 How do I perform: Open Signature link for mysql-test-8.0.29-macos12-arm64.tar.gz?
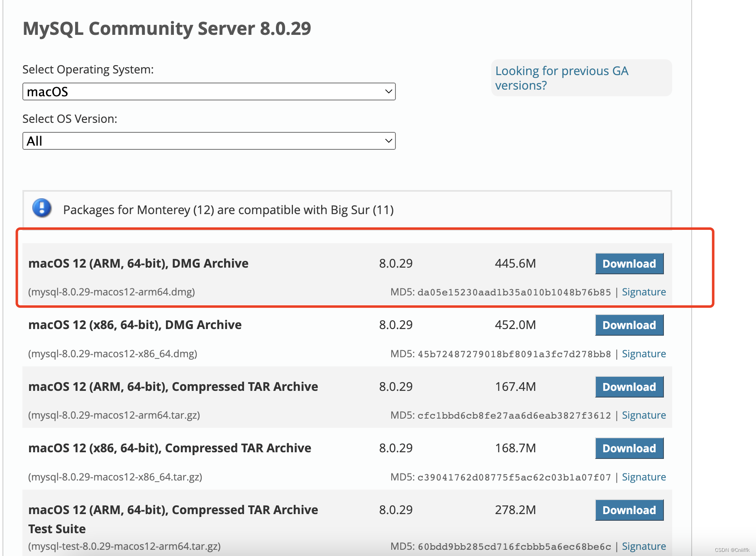[x=644, y=546]
